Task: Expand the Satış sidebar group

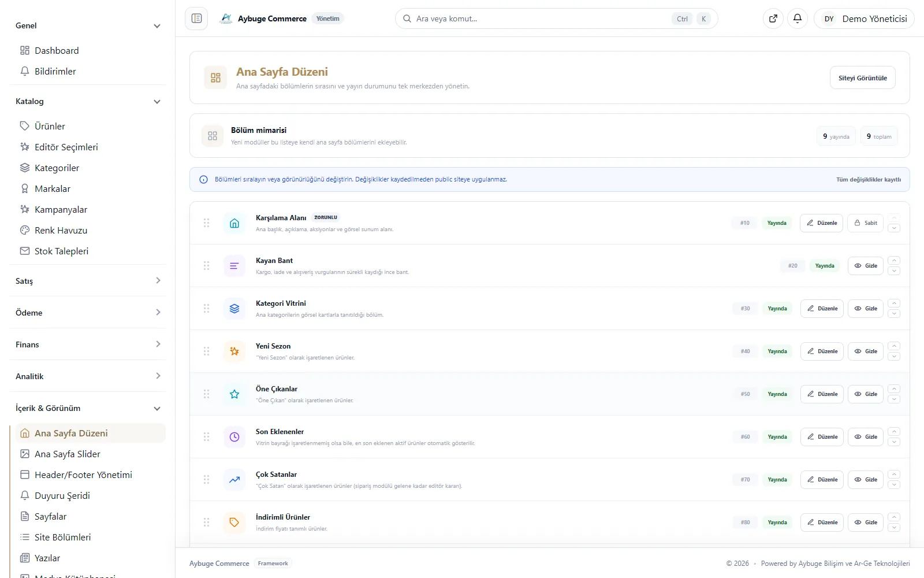Action: [88, 281]
